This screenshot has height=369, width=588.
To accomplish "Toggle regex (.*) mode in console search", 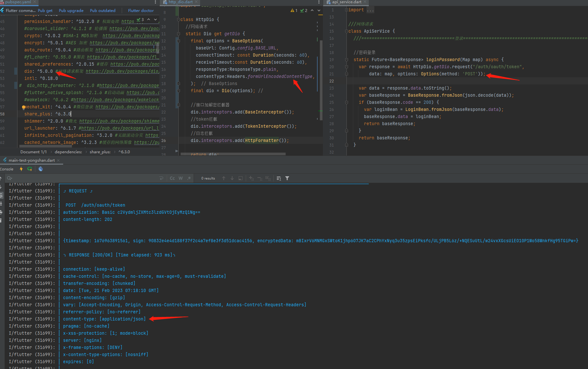I will click(189, 178).
